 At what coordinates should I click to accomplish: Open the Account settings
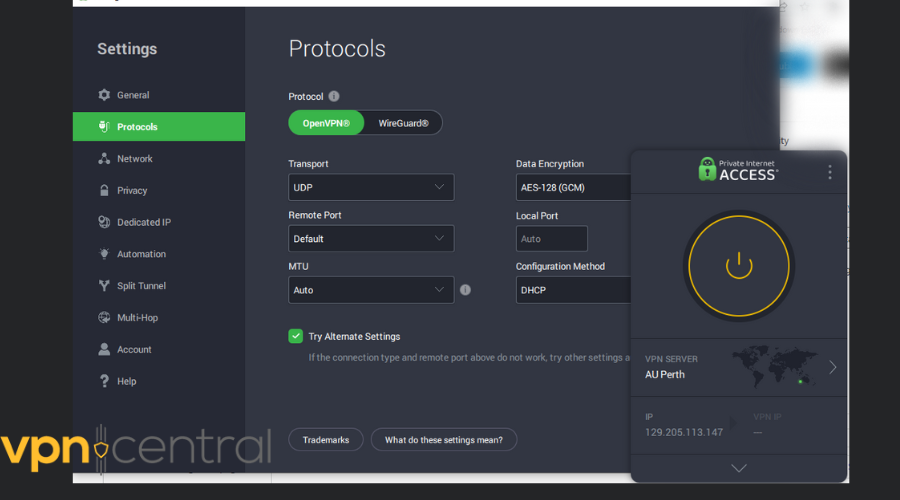(159, 349)
